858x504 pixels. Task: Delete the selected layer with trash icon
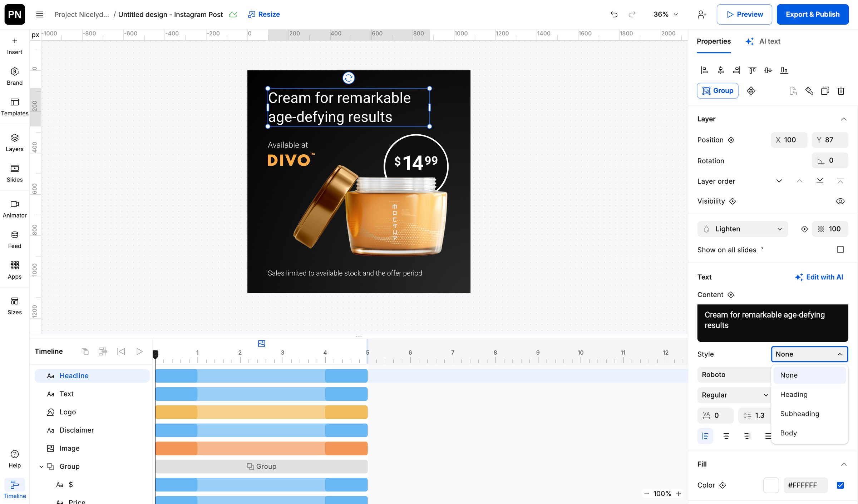(x=841, y=91)
